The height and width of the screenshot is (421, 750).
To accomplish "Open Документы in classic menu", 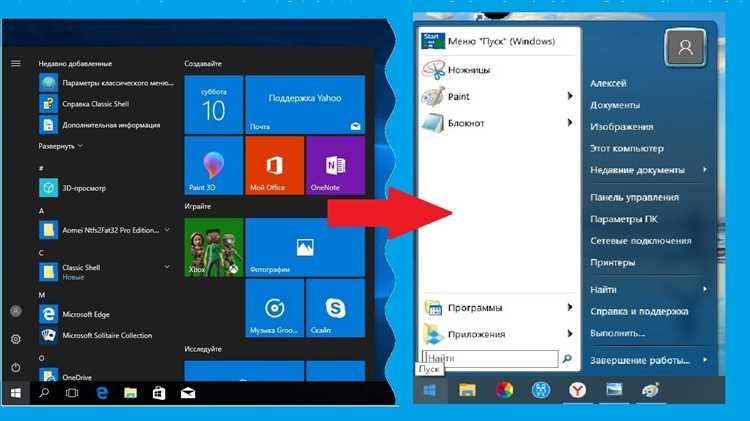I will coord(615,105).
